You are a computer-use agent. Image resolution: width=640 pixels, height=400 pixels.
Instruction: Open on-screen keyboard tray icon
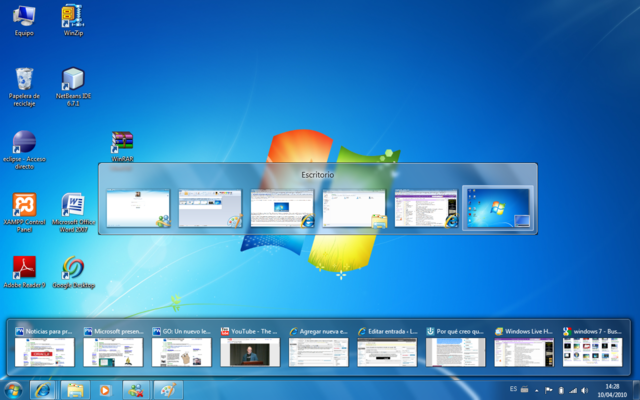pos(525,390)
